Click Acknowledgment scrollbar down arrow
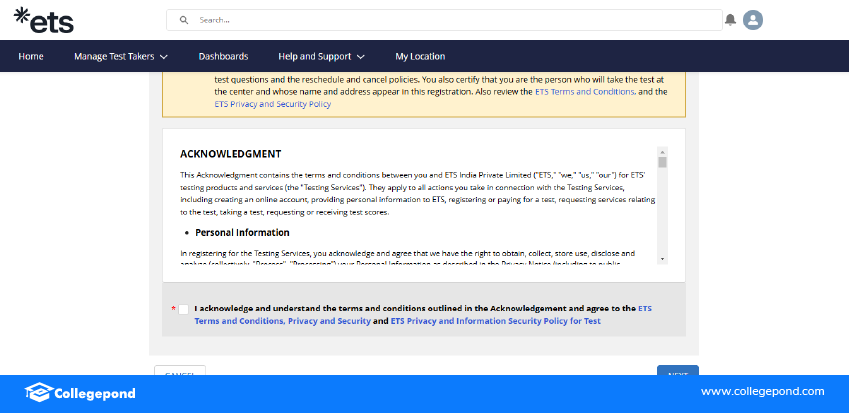Screen dimensions: 849x413 pos(662,260)
